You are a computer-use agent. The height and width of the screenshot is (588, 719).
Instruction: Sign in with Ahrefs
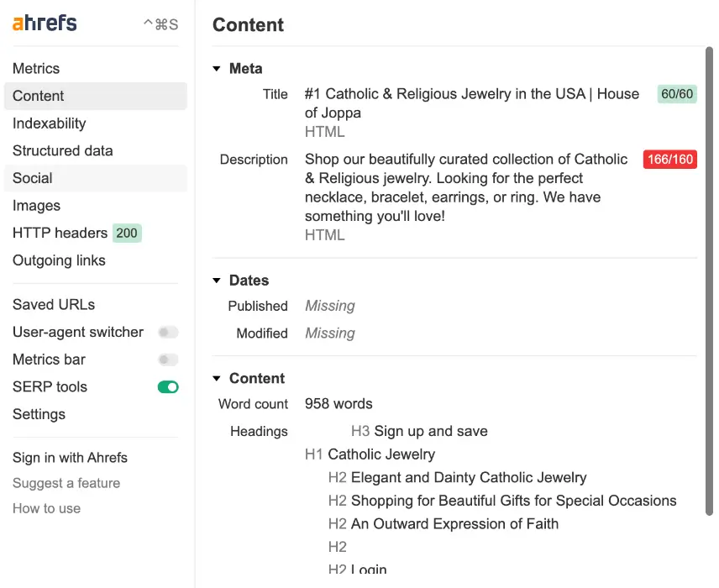tap(70, 457)
